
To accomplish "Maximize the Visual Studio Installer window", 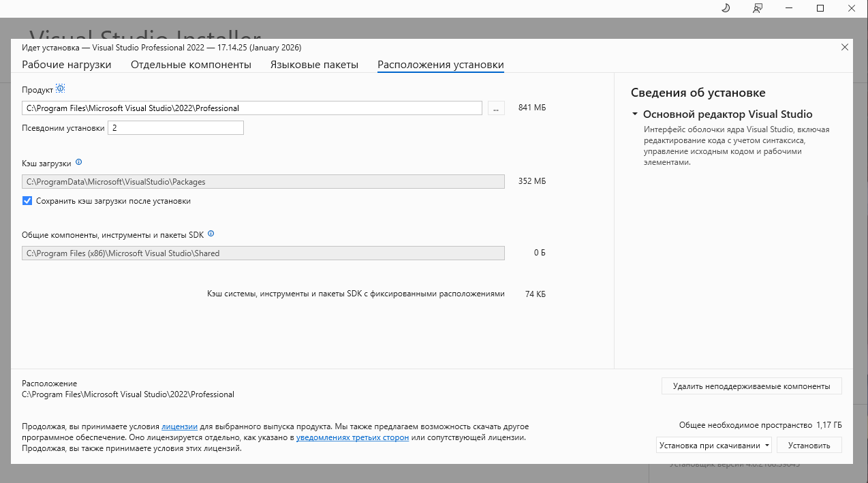I will pyautogui.click(x=820, y=8).
